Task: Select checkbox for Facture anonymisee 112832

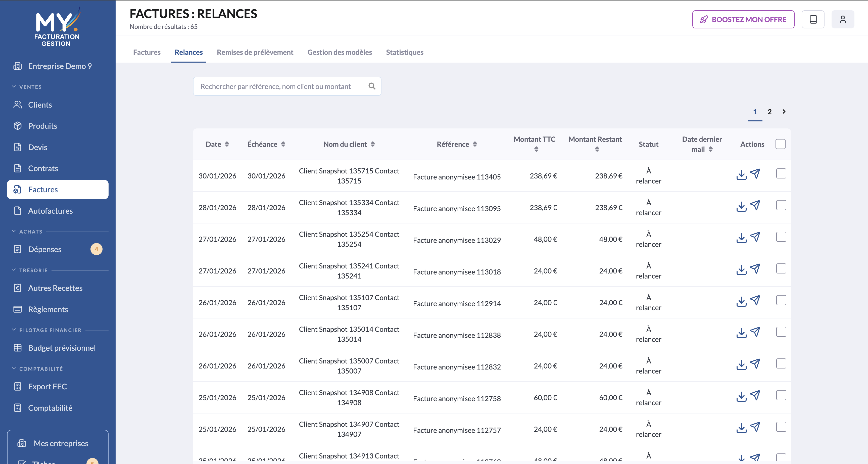Action: (x=781, y=364)
